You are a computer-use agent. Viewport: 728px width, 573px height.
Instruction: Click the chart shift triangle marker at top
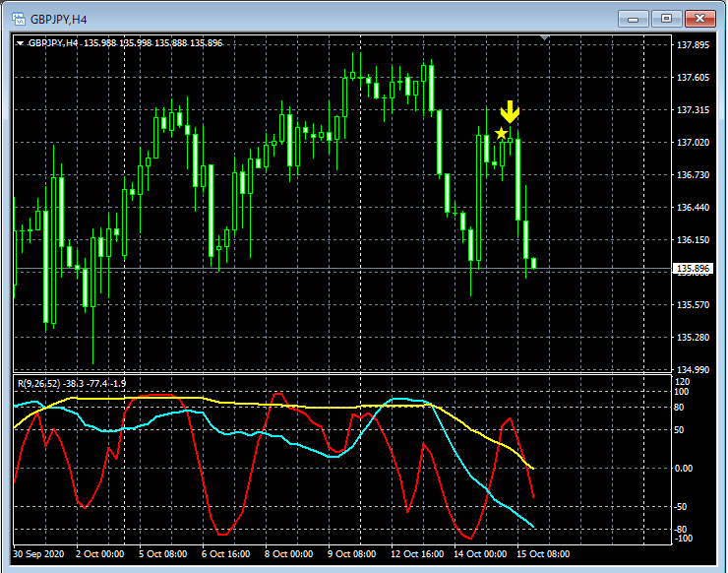pos(545,37)
